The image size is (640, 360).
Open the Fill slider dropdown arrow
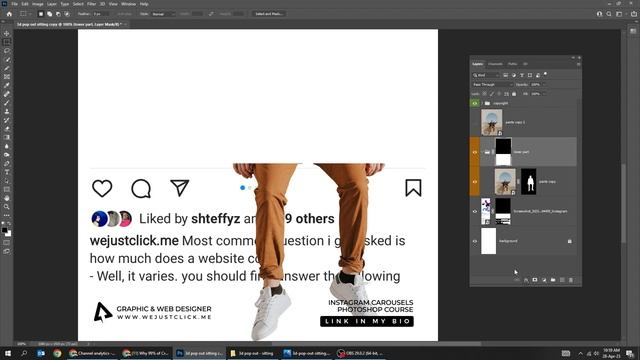pos(544,94)
